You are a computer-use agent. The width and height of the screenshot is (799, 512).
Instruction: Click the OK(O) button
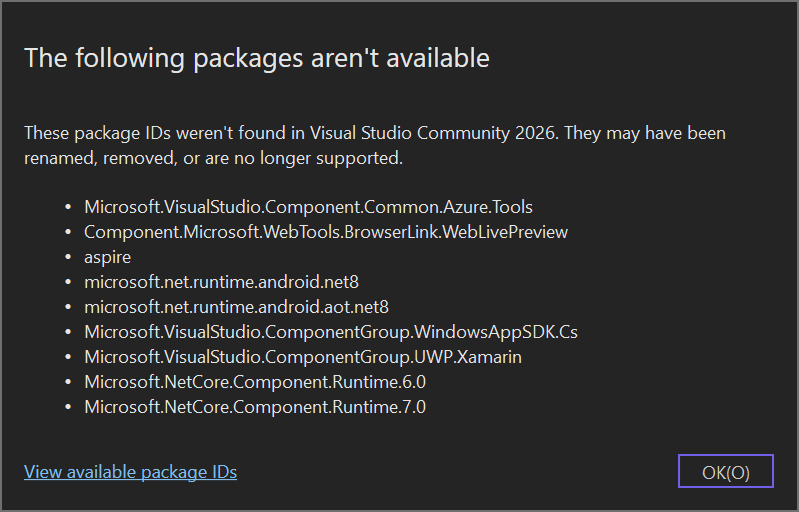coord(725,472)
